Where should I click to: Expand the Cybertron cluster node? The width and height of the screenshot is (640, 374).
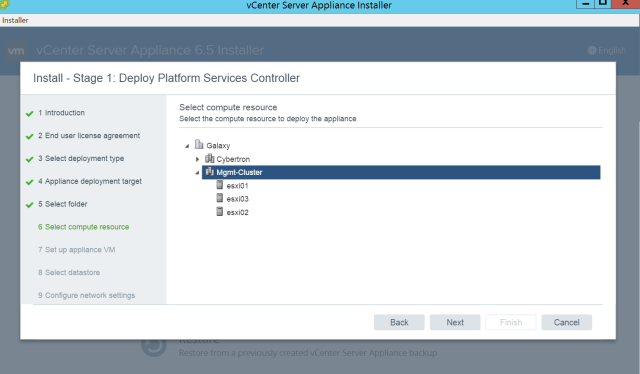[x=198, y=159]
